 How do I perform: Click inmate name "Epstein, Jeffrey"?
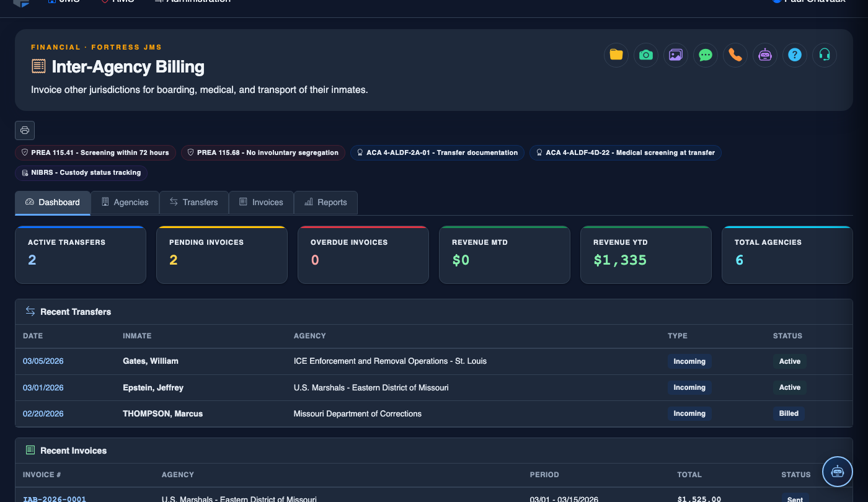tap(153, 387)
